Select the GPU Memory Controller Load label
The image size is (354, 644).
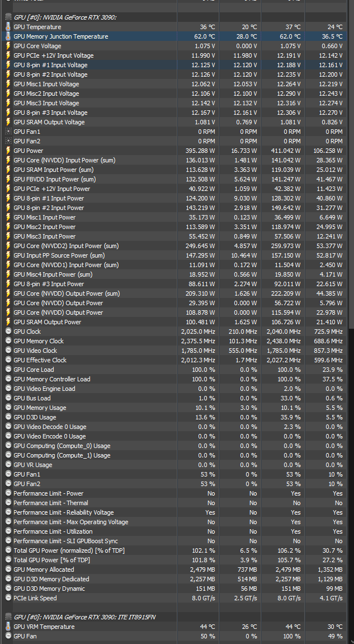pos(51,379)
